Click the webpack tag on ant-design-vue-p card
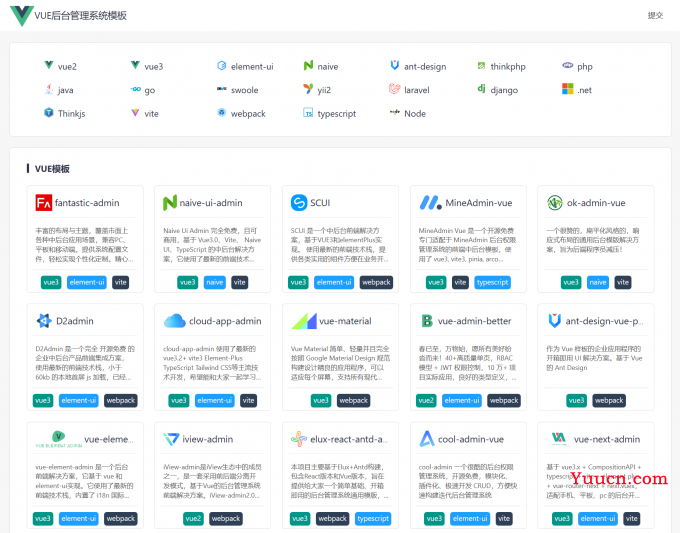 click(x=609, y=400)
